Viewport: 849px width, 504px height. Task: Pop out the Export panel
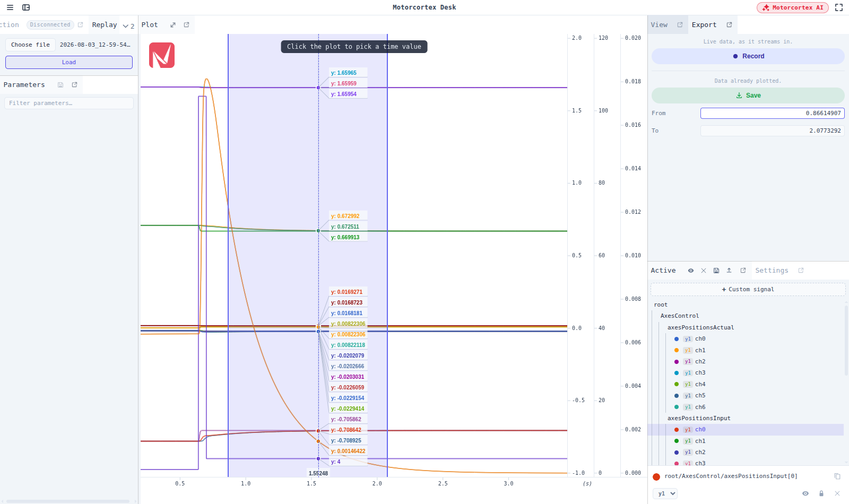pos(730,25)
